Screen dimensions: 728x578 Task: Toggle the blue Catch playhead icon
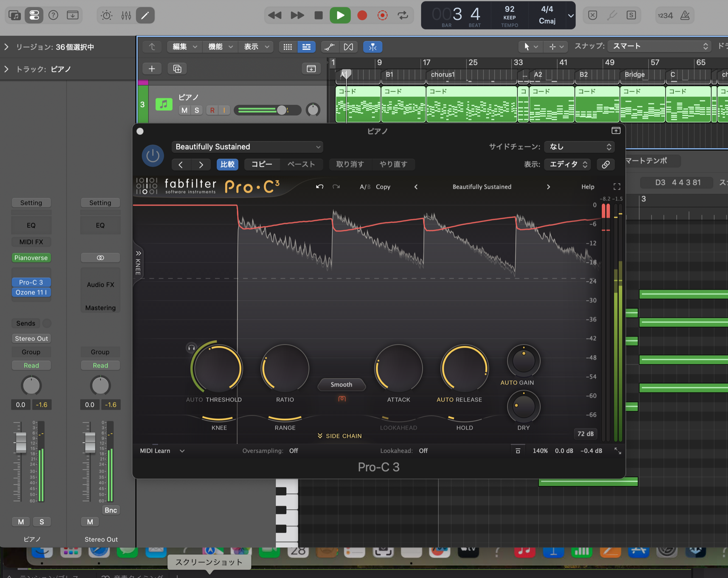point(372,47)
